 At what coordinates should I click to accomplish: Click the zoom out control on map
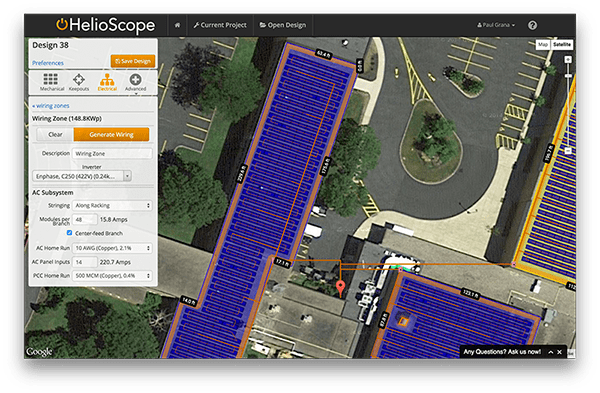568,150
